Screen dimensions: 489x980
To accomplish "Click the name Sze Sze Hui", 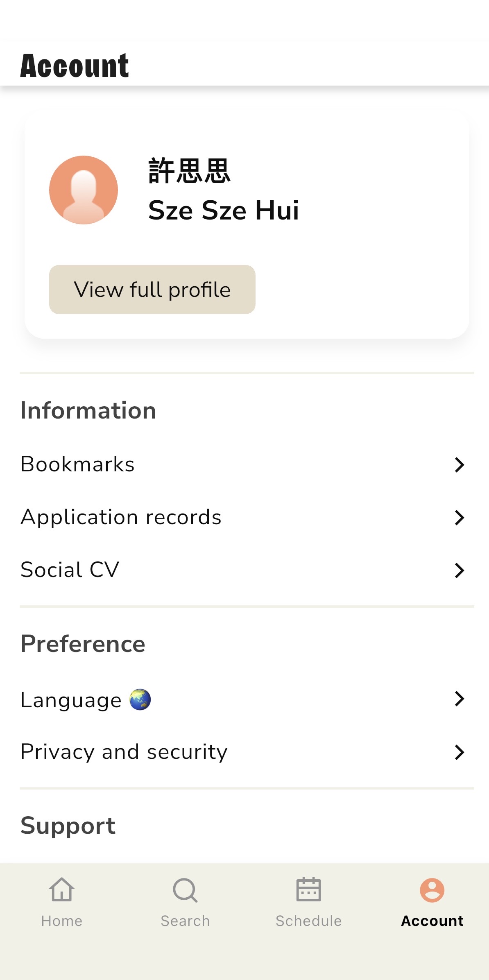I will click(x=224, y=210).
